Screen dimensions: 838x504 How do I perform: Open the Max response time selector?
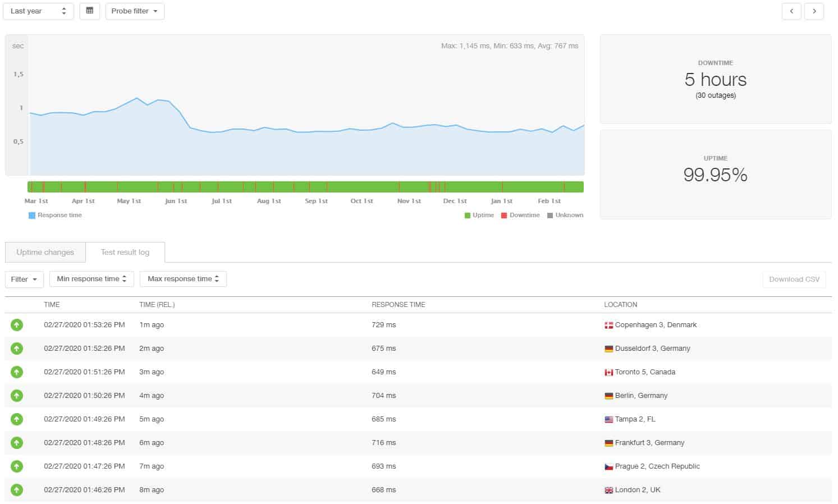183,279
